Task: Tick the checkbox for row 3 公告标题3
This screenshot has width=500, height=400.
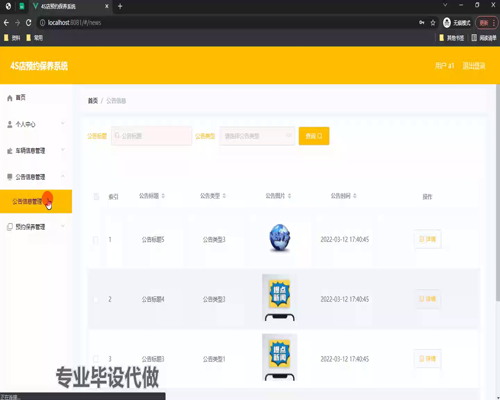Action: (96, 359)
